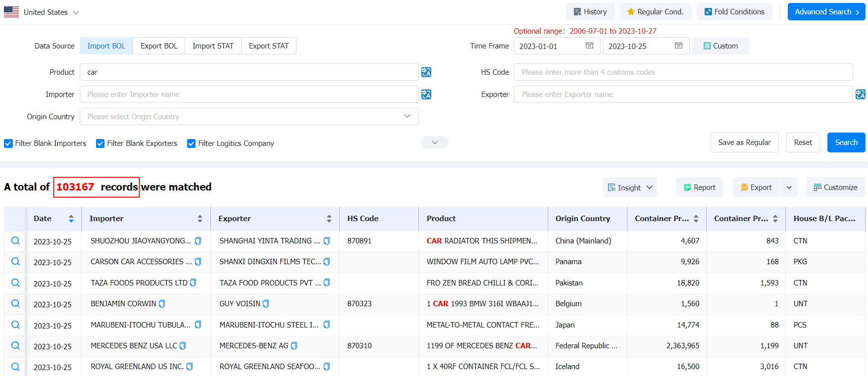The width and height of the screenshot is (868, 376).
Task: Open Origin Country dropdown
Action: click(249, 117)
